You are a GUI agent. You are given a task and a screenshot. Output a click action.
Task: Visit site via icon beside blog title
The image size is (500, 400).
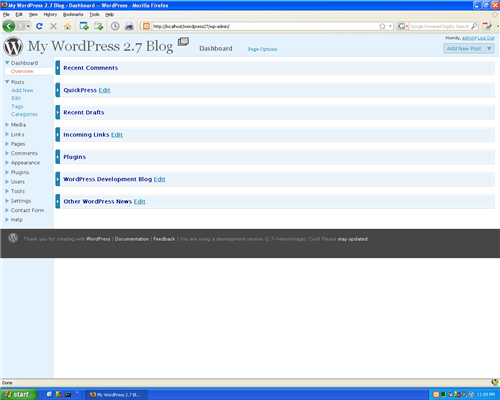point(183,42)
